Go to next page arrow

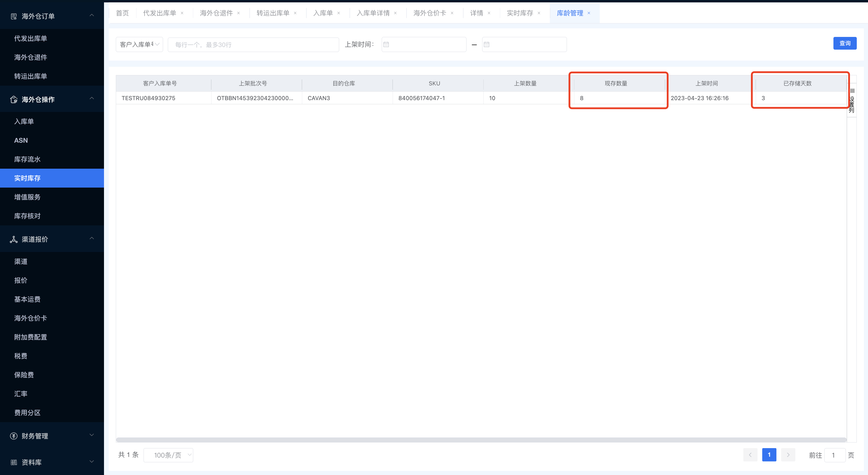(788, 455)
